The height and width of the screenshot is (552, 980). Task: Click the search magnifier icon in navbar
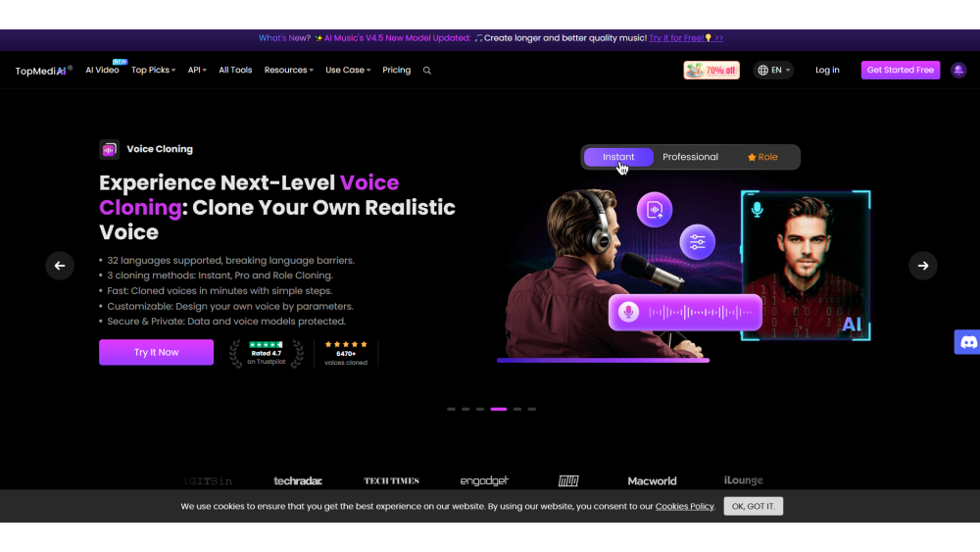pos(427,71)
